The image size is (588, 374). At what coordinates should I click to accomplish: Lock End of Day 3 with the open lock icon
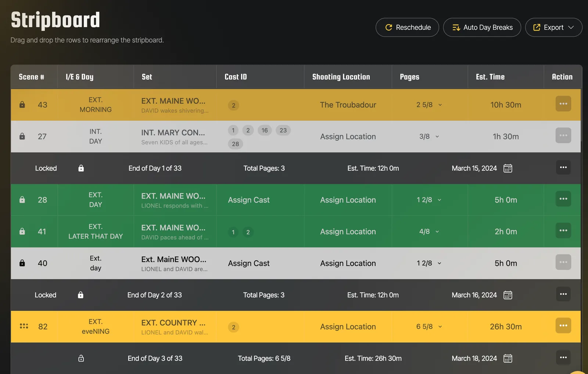pos(81,358)
